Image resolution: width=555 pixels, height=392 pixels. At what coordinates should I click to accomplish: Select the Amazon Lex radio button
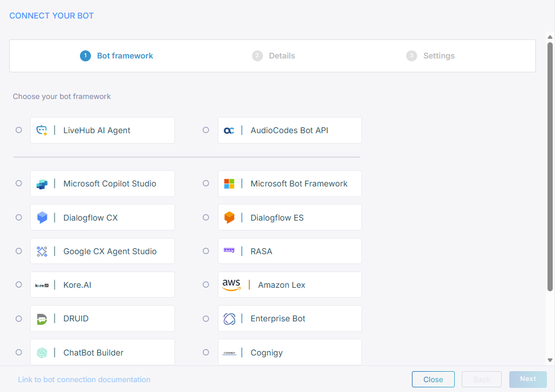206,284
